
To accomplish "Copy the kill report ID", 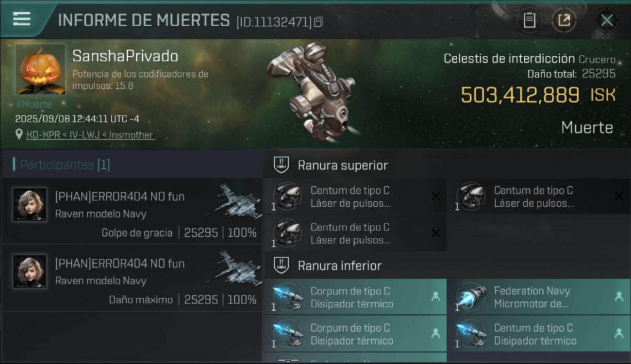I will pyautogui.click(x=318, y=22).
